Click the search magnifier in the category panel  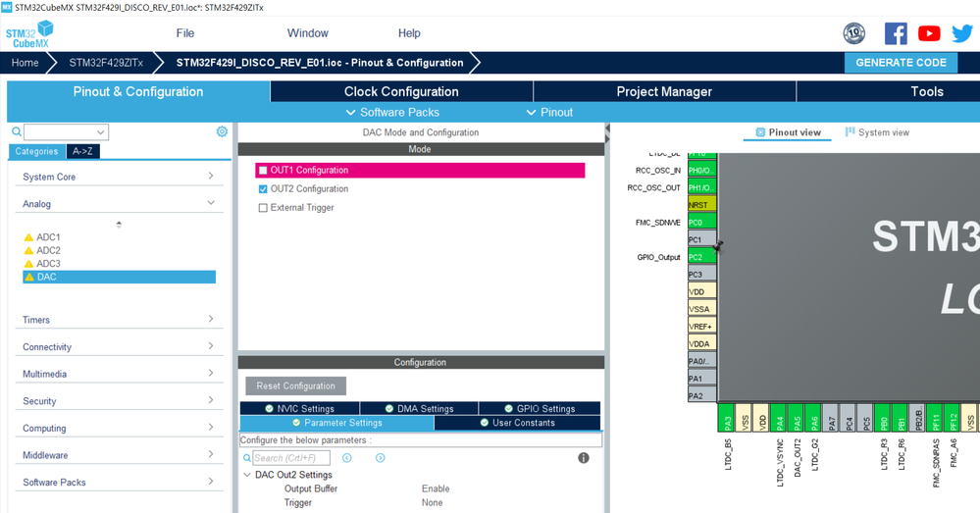[x=17, y=131]
